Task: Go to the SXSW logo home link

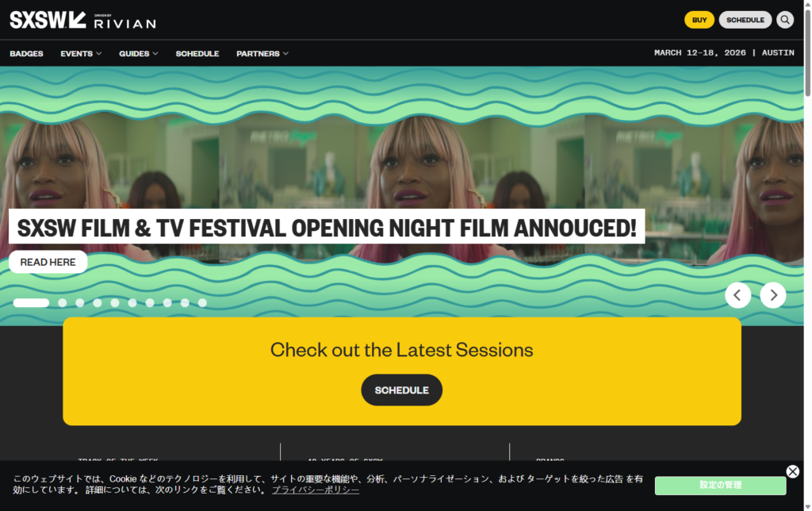Action: pos(48,20)
